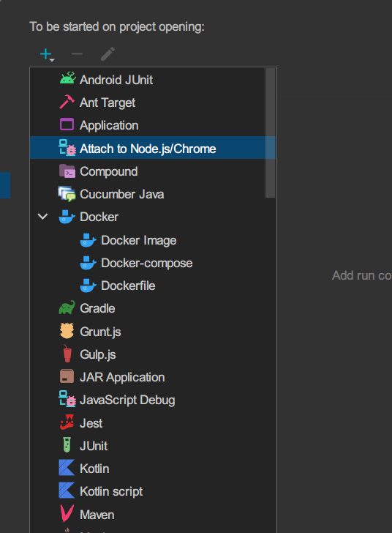Pick Dockerfile under Docker
Image resolution: width=392 pixels, height=533 pixels.
(x=128, y=286)
